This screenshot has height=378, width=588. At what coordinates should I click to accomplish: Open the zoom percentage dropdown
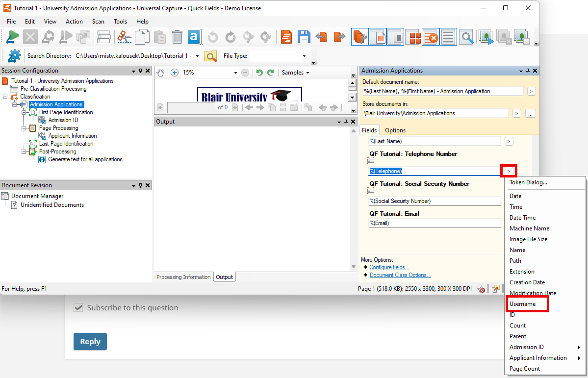235,73
